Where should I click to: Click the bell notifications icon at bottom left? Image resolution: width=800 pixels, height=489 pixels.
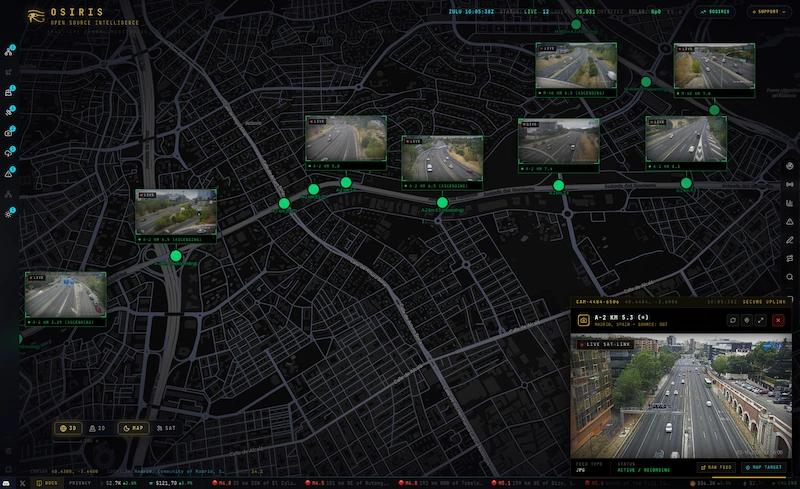click(x=8, y=469)
